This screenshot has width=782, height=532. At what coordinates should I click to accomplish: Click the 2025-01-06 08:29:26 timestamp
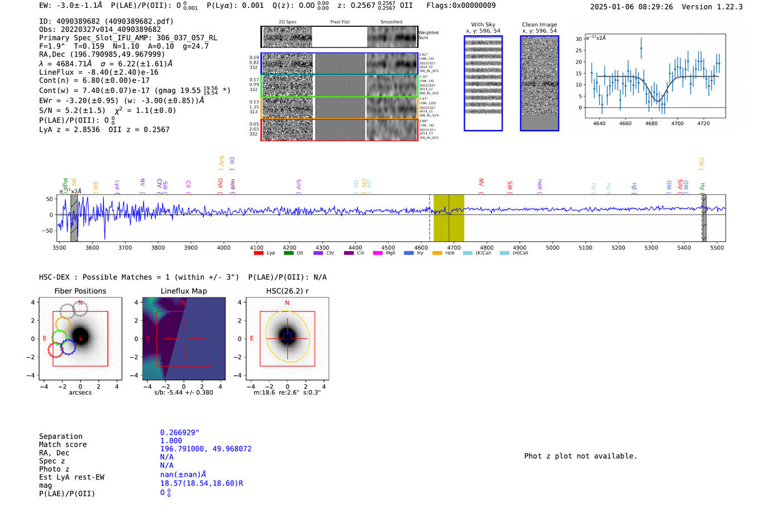(x=631, y=7)
